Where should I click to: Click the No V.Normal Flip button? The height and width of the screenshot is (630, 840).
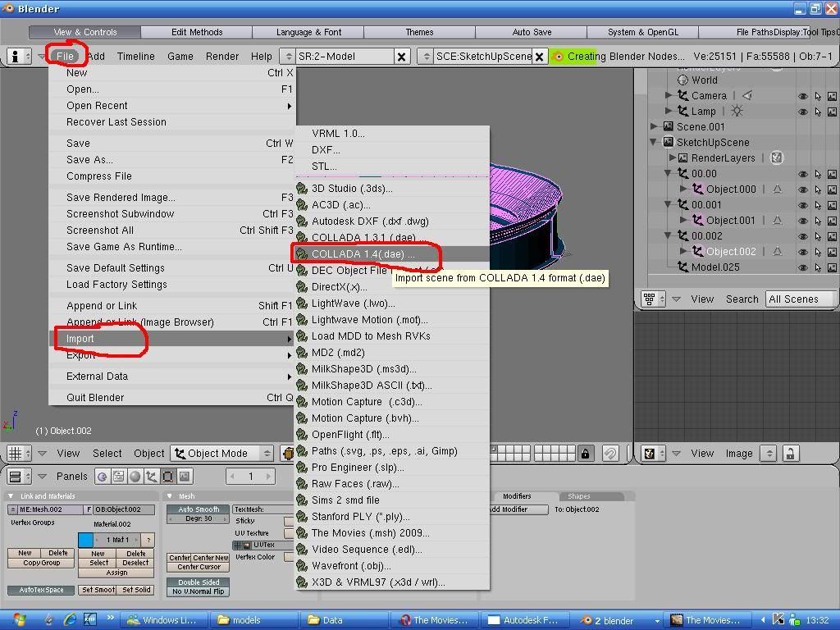[199, 592]
